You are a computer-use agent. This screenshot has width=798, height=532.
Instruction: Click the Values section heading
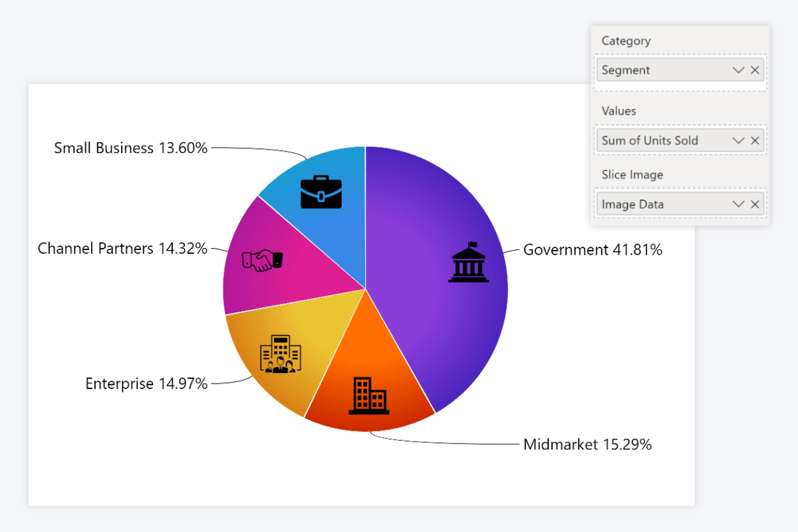click(618, 110)
